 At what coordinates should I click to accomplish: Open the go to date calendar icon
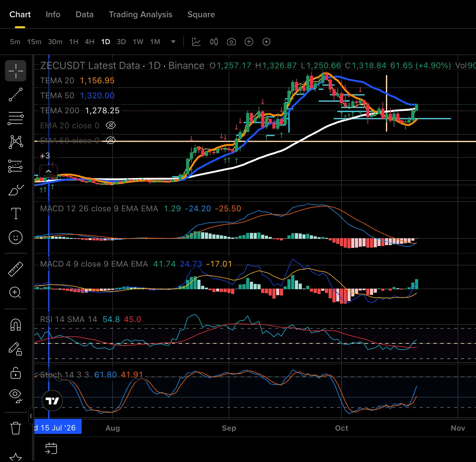[x=51, y=448]
